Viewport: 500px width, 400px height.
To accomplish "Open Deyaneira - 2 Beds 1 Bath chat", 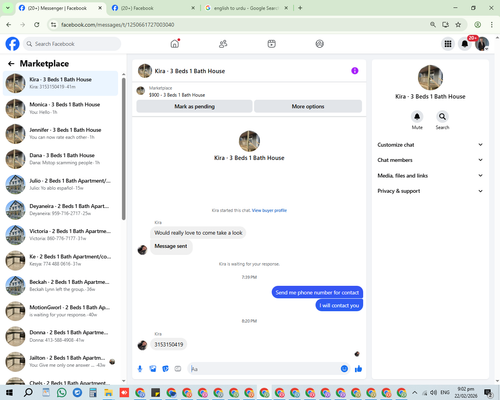I will 60,210.
